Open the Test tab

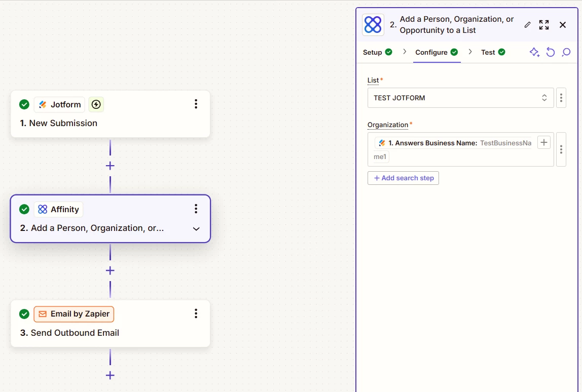click(x=493, y=52)
